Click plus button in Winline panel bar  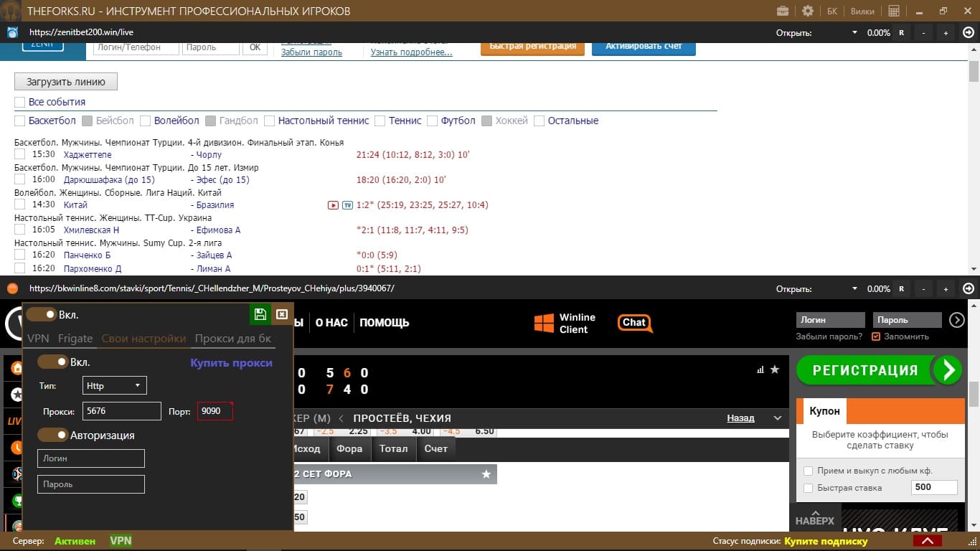point(946,288)
